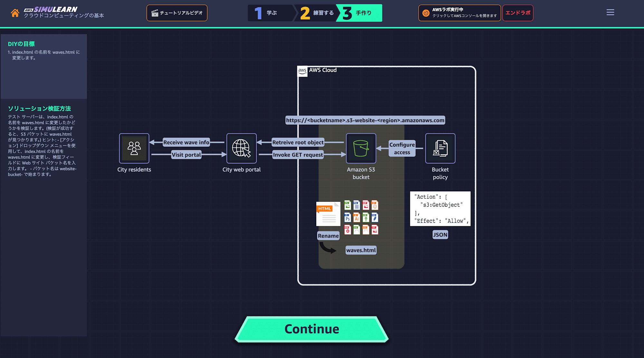Click the green Continue button
This screenshot has height=358, width=644.
[x=312, y=329]
